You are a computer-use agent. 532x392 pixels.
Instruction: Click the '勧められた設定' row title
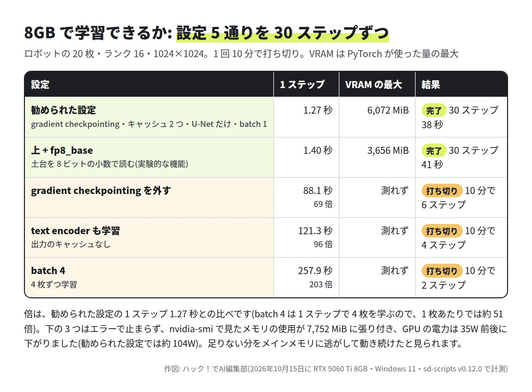click(64, 110)
